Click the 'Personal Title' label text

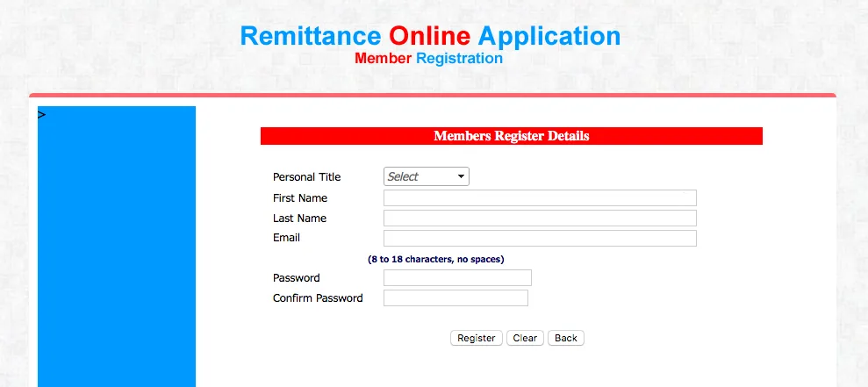(x=306, y=177)
